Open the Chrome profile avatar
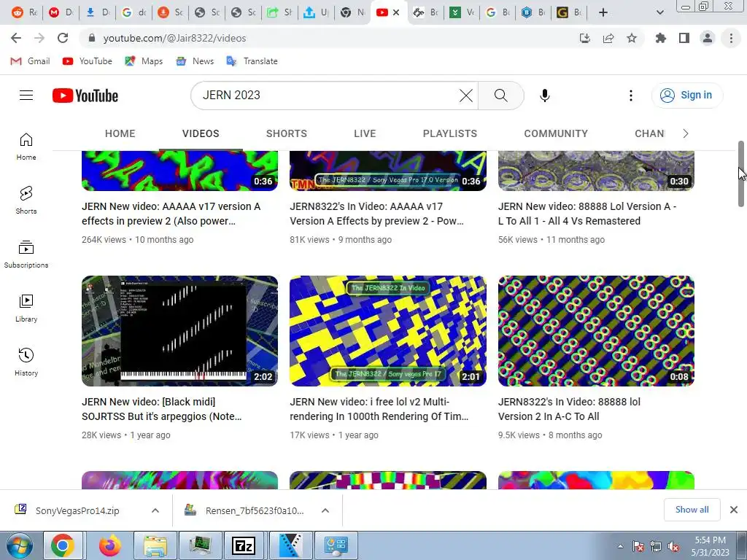Image resolution: width=747 pixels, height=560 pixels. pos(708,38)
